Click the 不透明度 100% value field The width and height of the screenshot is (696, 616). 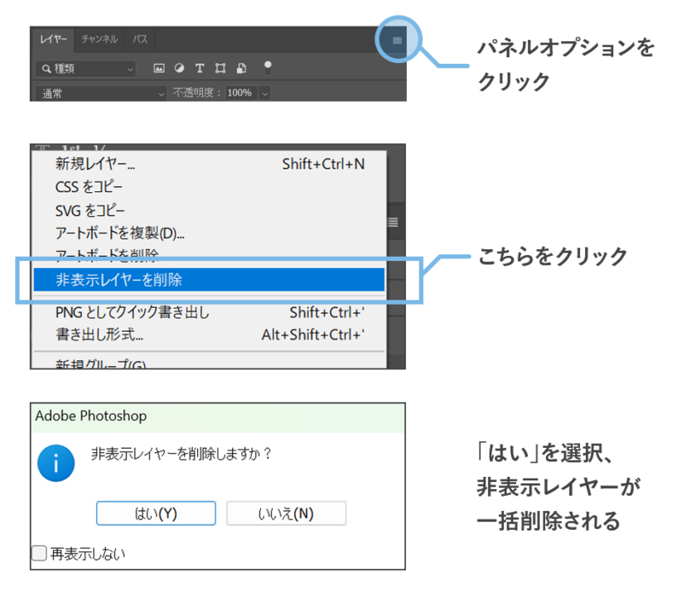[x=239, y=94]
